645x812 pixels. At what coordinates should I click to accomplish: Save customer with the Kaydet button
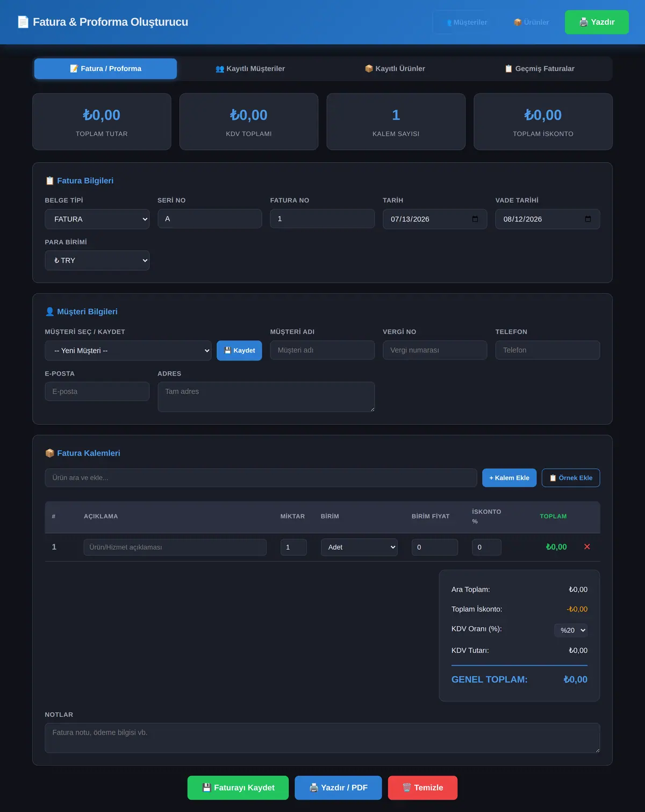coord(239,350)
